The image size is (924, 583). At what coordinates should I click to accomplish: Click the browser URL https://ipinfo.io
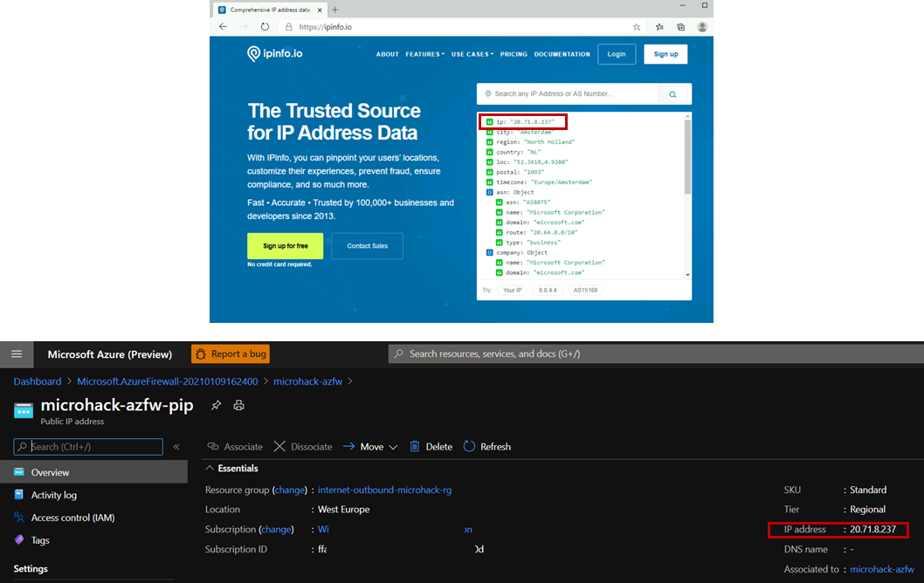pyautogui.click(x=325, y=26)
